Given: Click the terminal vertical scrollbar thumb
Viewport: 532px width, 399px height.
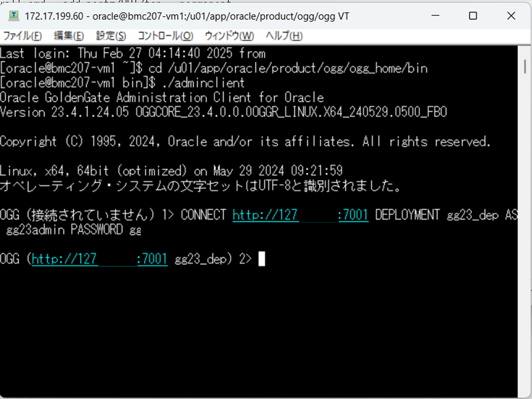Looking at the screenshot, I should pos(525,66).
